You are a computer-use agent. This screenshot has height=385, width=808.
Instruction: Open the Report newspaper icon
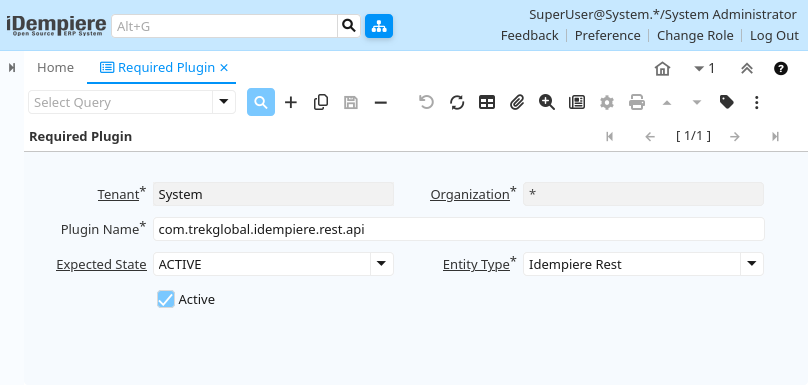577,103
